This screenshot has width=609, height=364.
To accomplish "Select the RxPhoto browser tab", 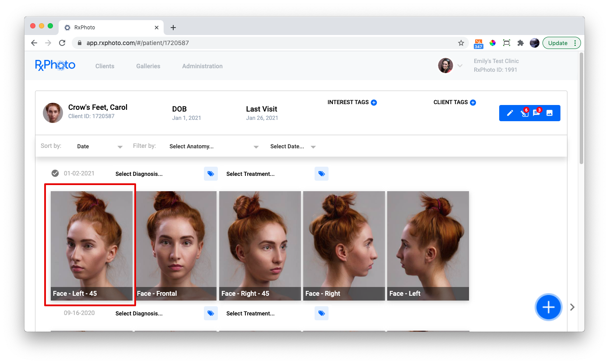I will pos(112,28).
